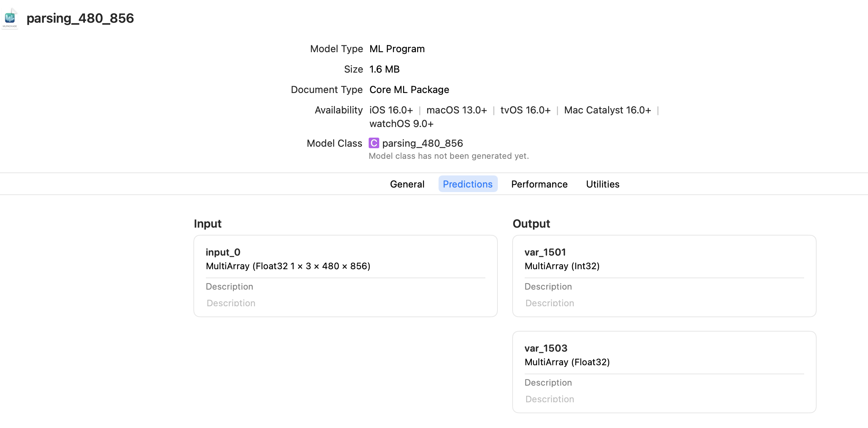868x428 pixels.
Task: Click the parsing_480_856 model class link
Action: (x=422, y=143)
